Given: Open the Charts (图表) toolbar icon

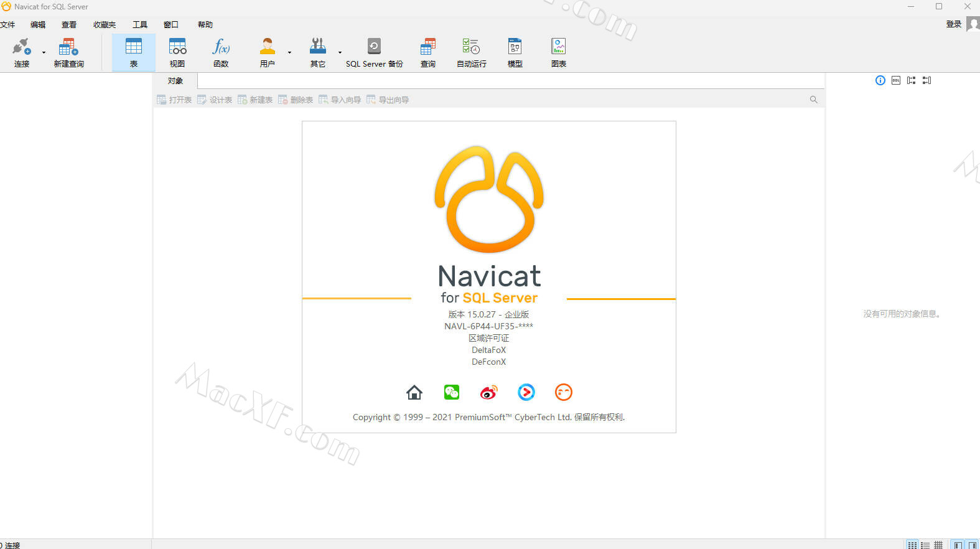Looking at the screenshot, I should tap(558, 52).
